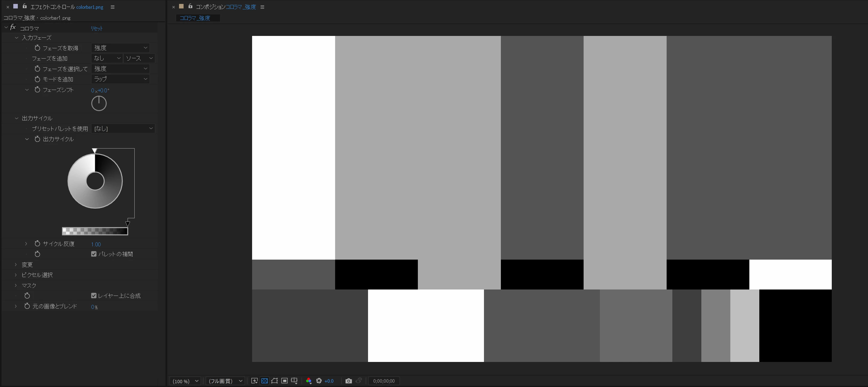868x387 pixels.
Task: Open the effect controls panel menu
Action: pyautogui.click(x=113, y=7)
